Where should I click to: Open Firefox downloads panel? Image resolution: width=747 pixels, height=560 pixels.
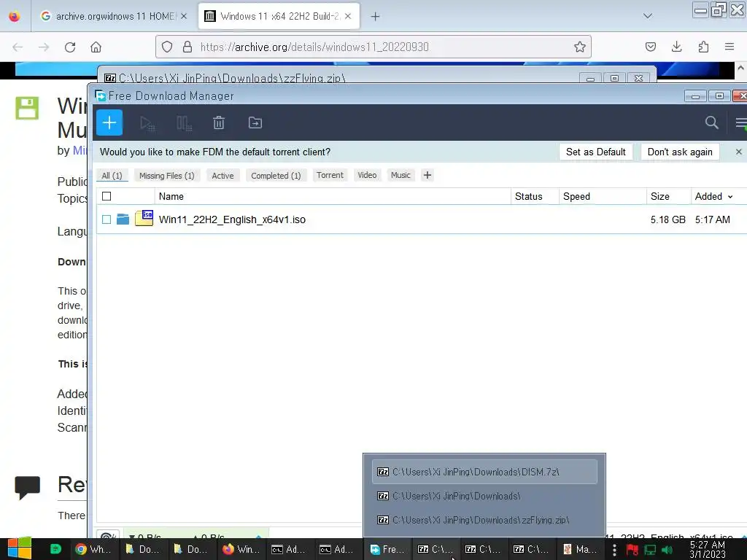click(676, 47)
